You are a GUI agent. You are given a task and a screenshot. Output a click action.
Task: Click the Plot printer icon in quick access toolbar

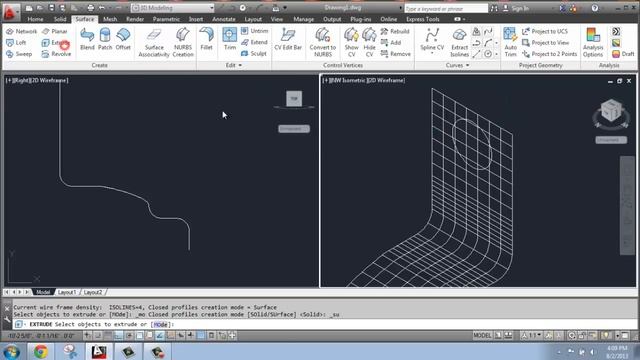click(91, 8)
